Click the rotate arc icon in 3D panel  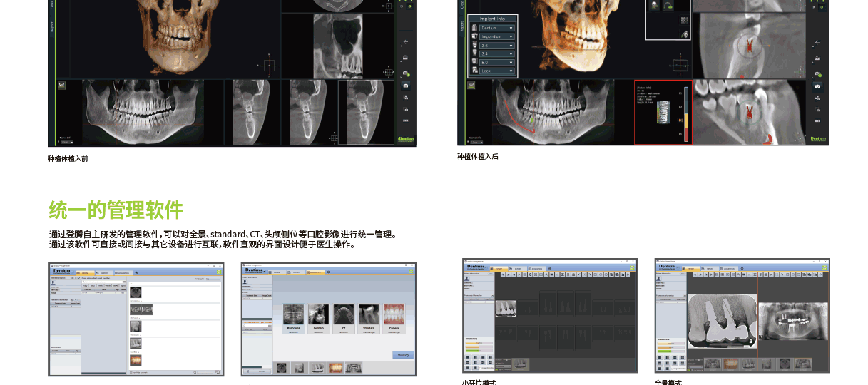coord(668,5)
